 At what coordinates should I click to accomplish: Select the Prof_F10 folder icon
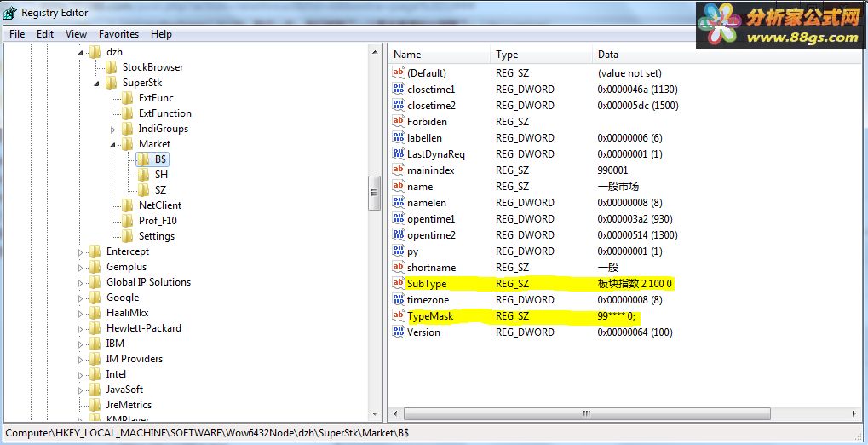(127, 221)
